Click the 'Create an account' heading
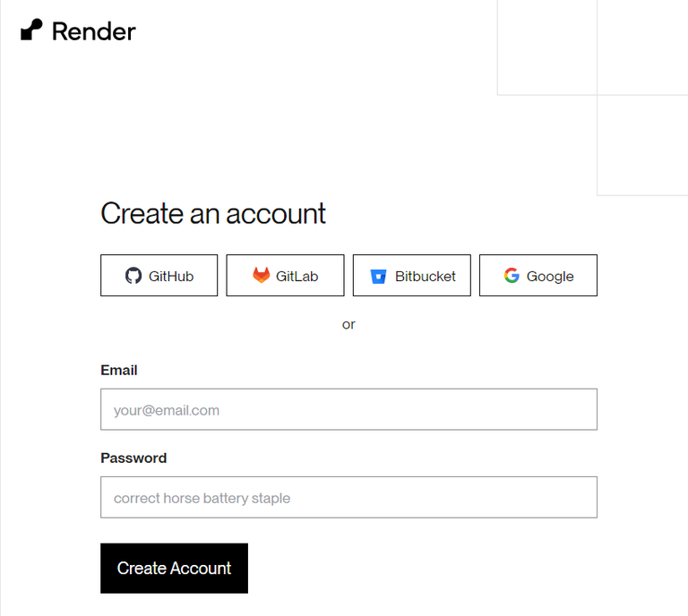Image resolution: width=688 pixels, height=616 pixels. click(x=213, y=213)
